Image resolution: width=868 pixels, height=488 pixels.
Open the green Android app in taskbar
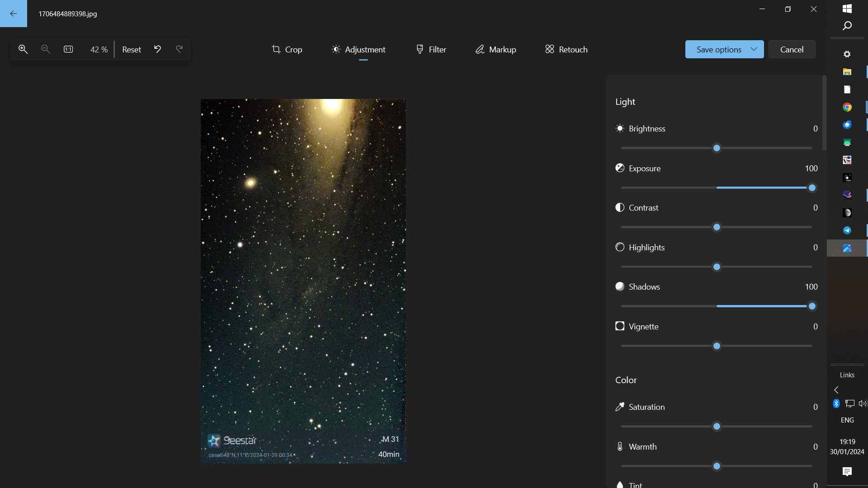click(x=847, y=142)
